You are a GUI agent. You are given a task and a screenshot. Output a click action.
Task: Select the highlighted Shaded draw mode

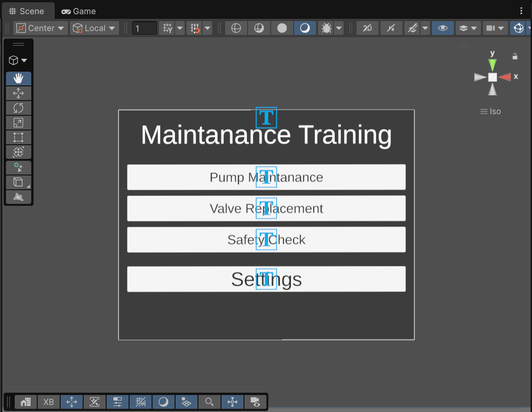(305, 28)
